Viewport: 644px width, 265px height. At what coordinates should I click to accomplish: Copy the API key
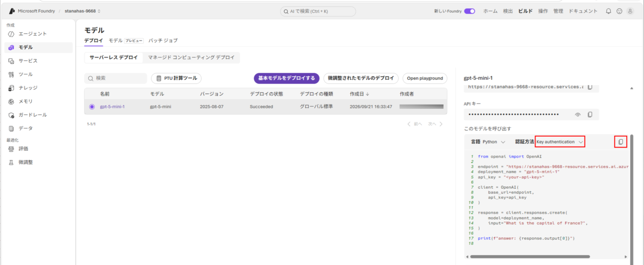tap(590, 114)
